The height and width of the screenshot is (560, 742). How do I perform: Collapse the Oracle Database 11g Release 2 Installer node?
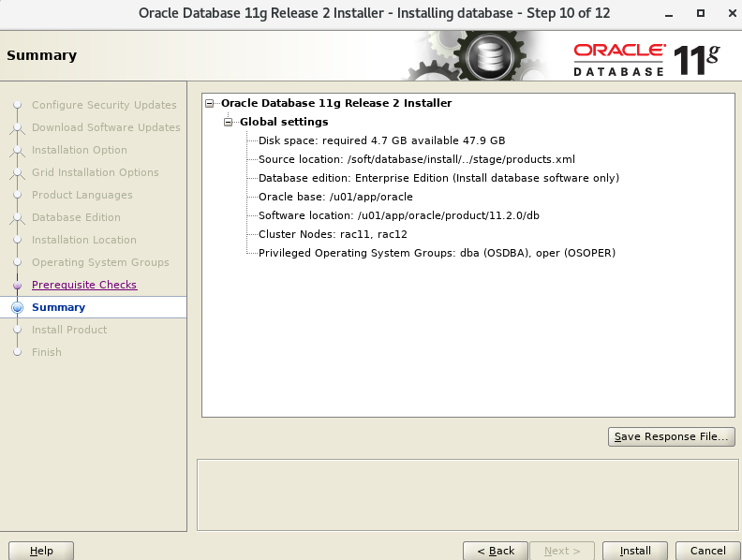(x=210, y=103)
